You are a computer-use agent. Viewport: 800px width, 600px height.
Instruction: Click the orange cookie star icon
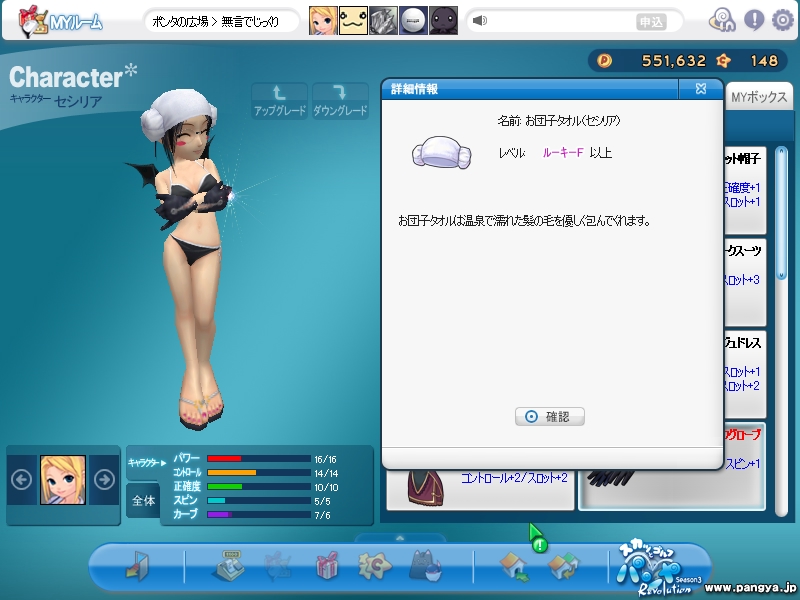point(723,61)
